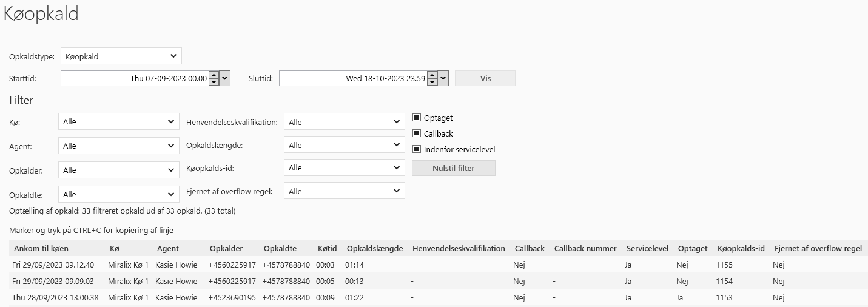Decrease Sluttid with the down spinner arrow
The width and height of the screenshot is (868, 307).
click(431, 82)
